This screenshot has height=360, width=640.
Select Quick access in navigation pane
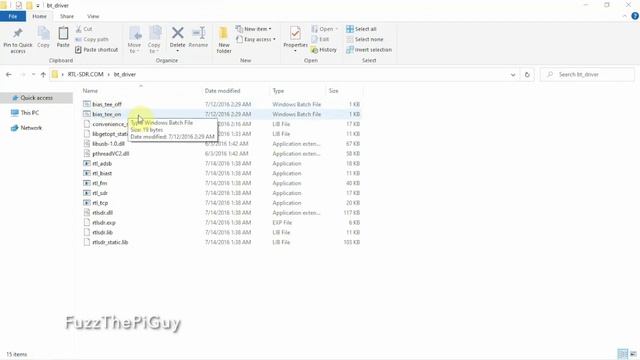click(36, 98)
